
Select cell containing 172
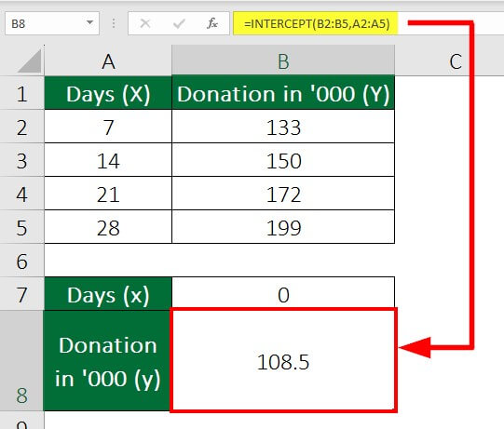pos(283,194)
